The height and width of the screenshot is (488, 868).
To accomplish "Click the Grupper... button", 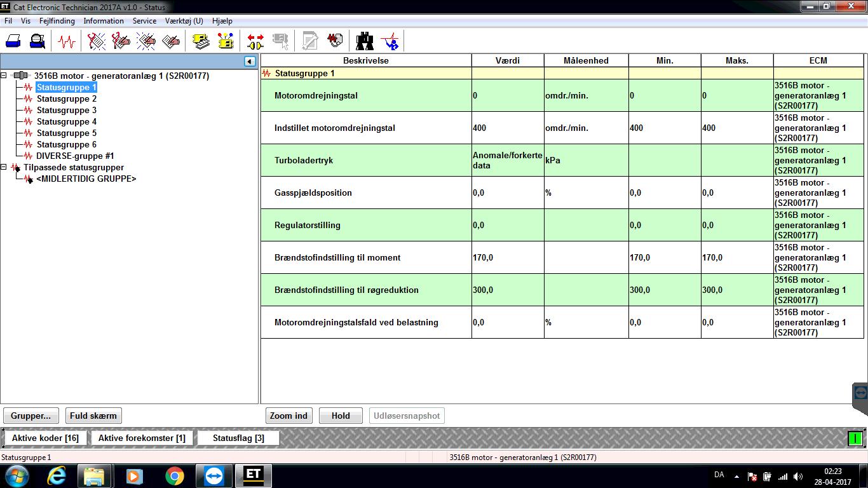I will pos(31,416).
